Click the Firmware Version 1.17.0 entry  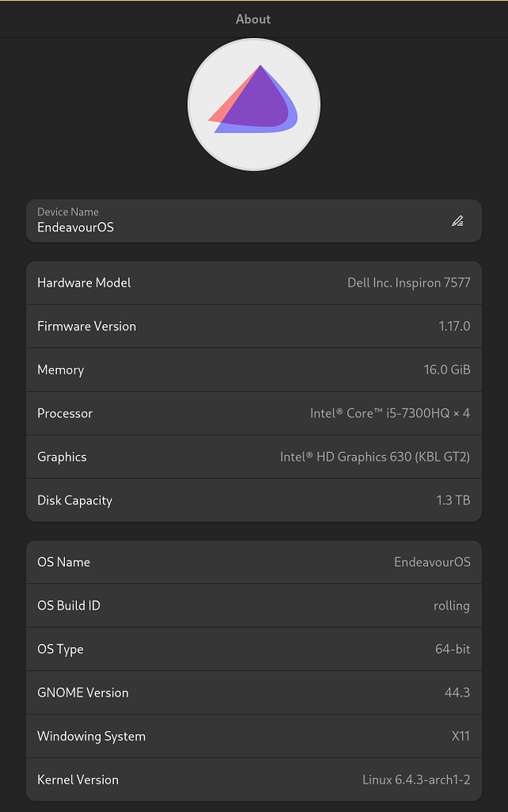[x=254, y=326]
